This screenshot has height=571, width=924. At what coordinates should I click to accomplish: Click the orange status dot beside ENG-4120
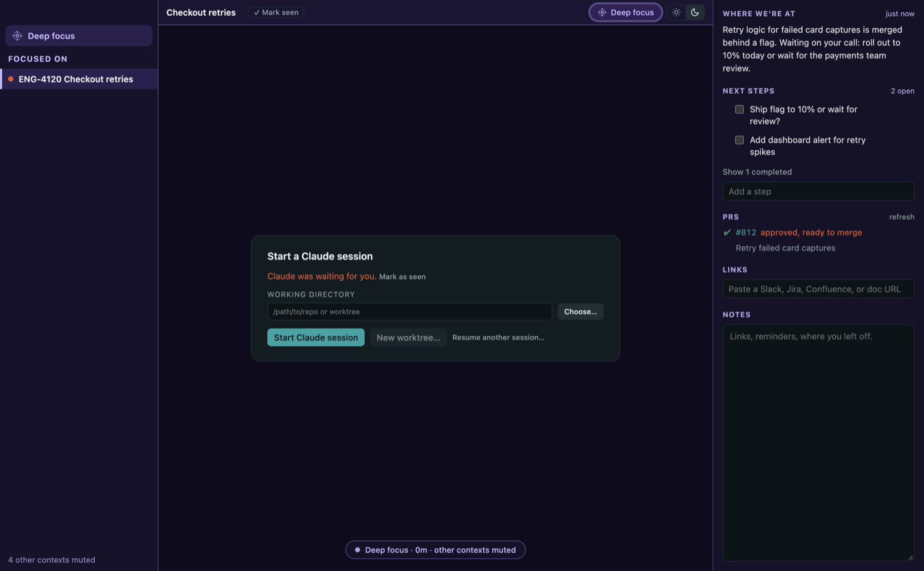[x=10, y=79]
